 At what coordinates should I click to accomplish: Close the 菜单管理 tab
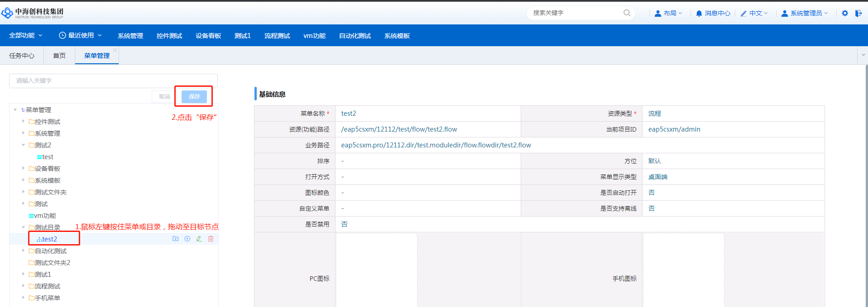(115, 50)
